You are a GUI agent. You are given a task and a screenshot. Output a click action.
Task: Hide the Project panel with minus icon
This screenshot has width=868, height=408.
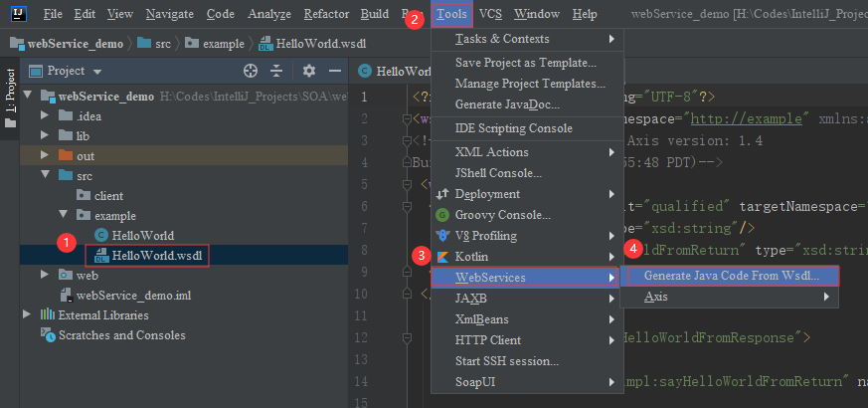(x=334, y=71)
